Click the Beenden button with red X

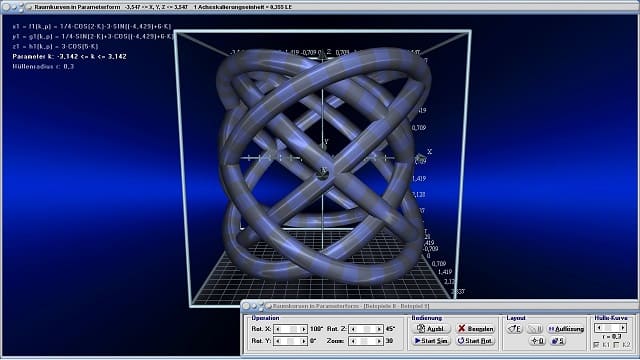pos(476,329)
